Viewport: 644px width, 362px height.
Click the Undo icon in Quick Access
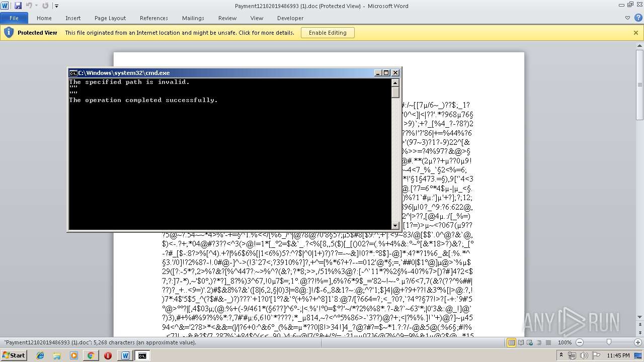pyautogui.click(x=29, y=6)
